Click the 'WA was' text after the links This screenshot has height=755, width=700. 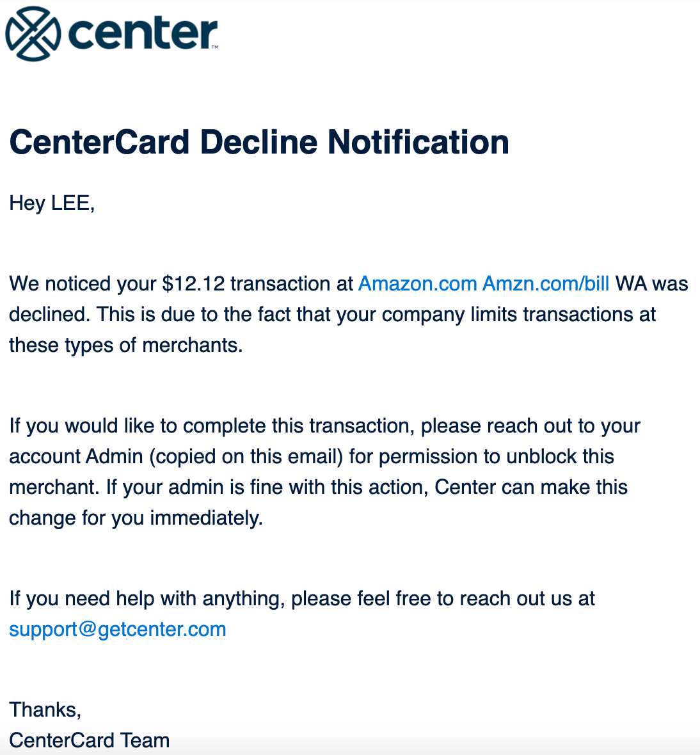(x=652, y=283)
